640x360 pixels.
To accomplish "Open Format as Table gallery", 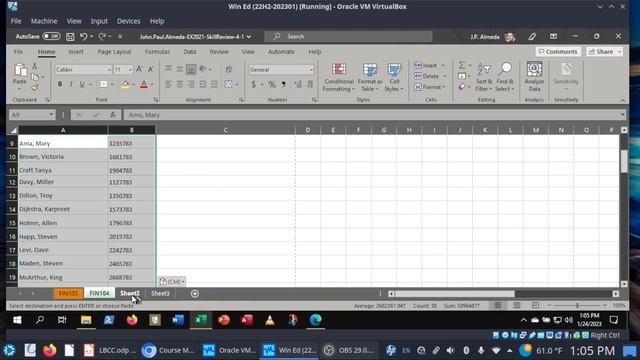I will [x=370, y=78].
